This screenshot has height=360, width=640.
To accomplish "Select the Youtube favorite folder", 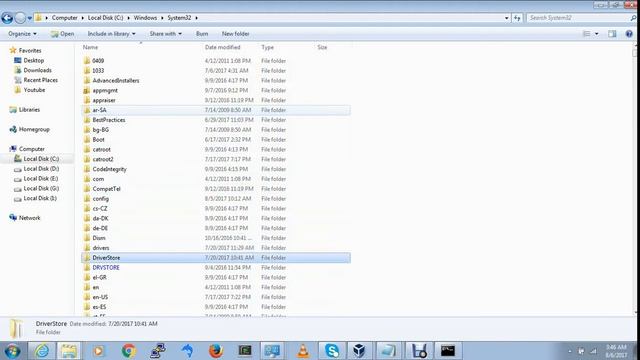I will pyautogui.click(x=34, y=90).
